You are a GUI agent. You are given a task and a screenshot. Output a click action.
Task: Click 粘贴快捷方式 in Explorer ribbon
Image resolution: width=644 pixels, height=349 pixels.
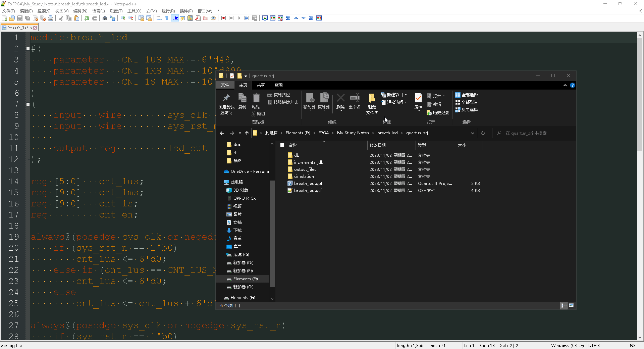pos(282,102)
